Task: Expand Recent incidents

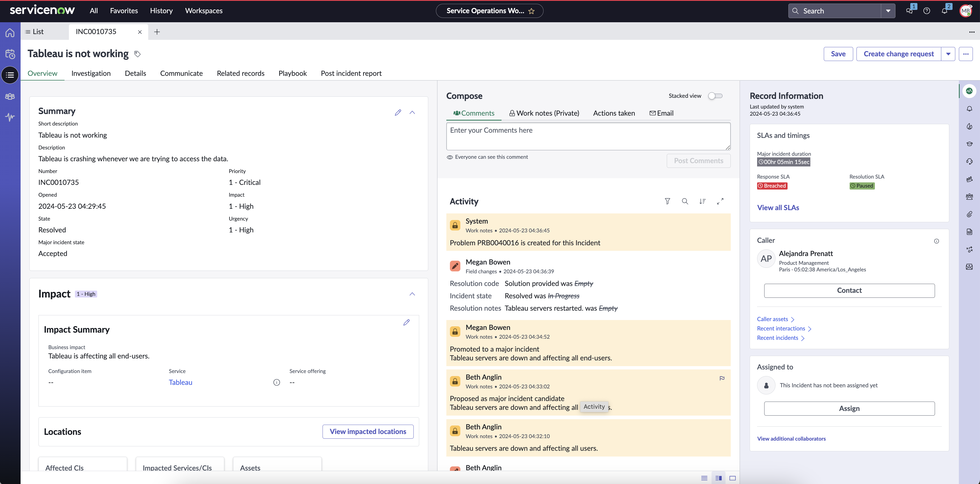Action: (781, 338)
